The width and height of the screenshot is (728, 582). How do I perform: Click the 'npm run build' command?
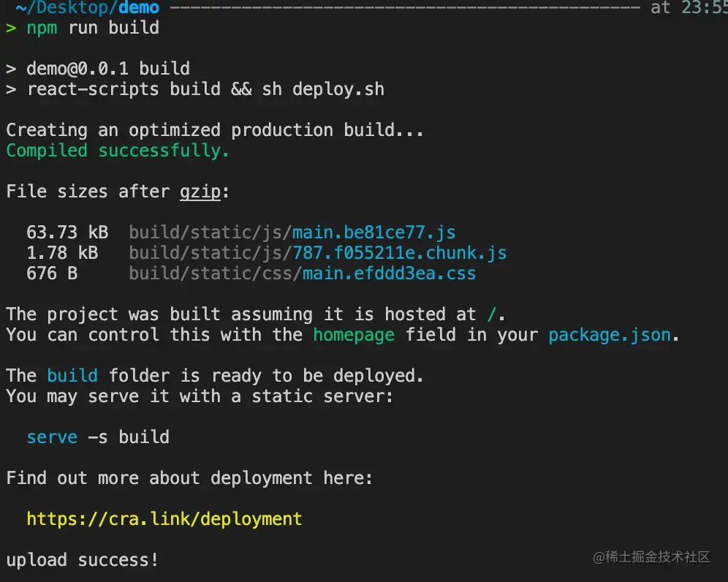pyautogui.click(x=93, y=28)
